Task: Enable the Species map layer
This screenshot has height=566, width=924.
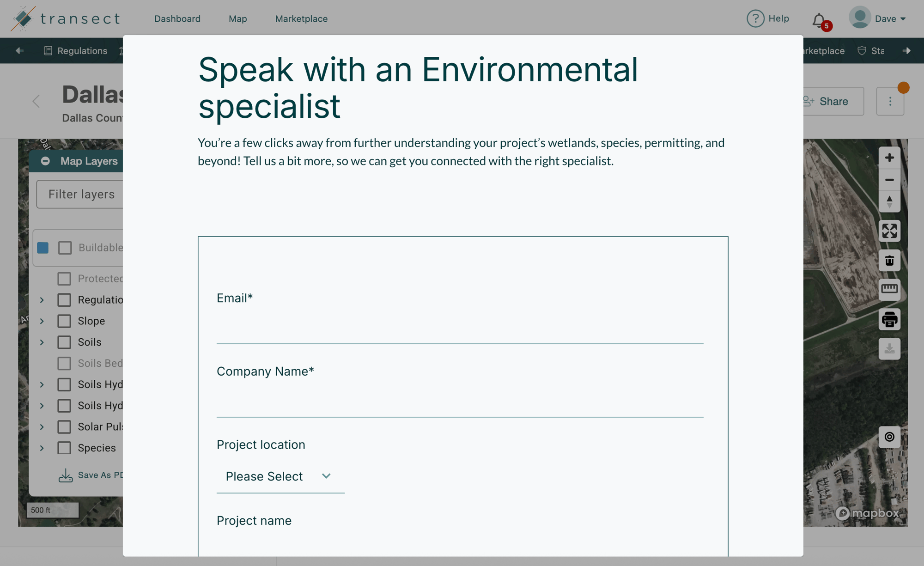Action: point(64,448)
